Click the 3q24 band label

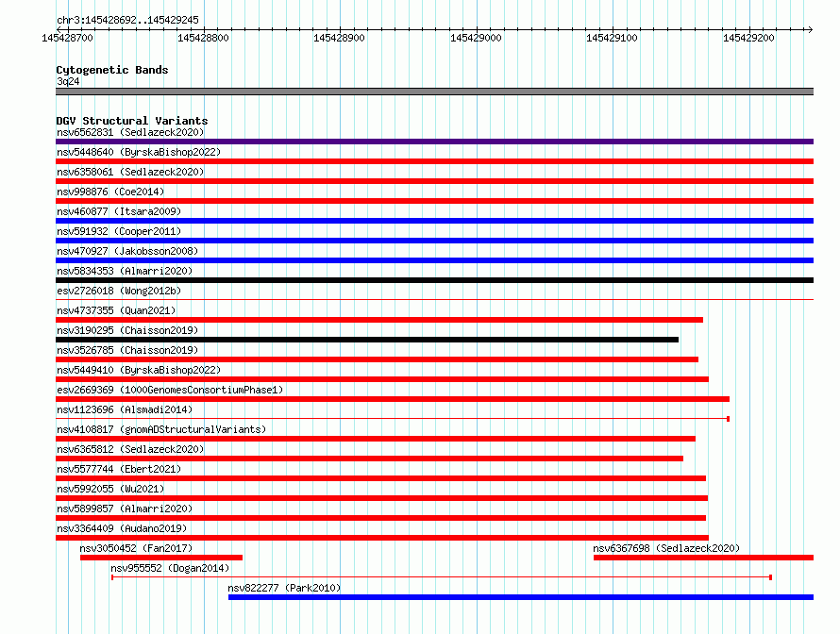[x=68, y=81]
